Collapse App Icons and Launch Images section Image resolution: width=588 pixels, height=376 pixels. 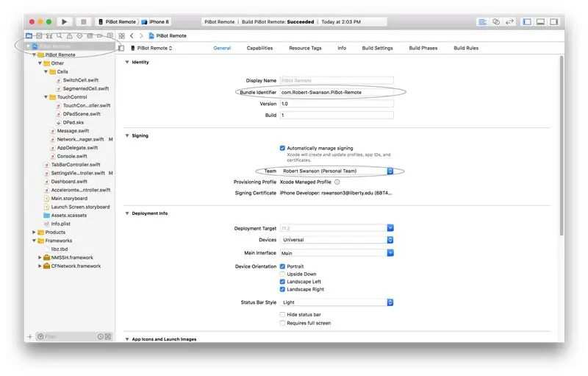pyautogui.click(x=126, y=339)
